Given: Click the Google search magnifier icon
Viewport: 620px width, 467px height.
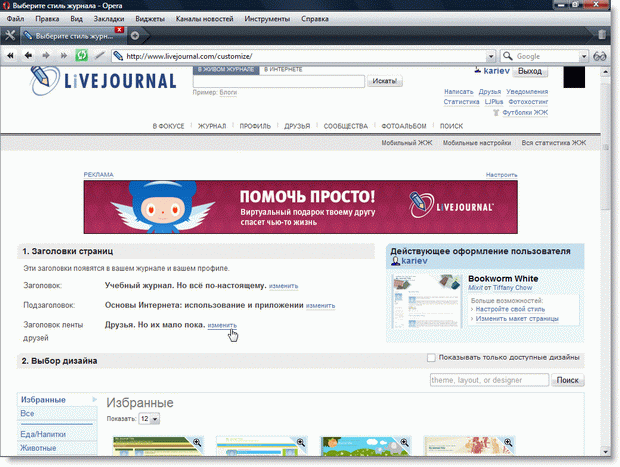Looking at the screenshot, I should (x=507, y=56).
